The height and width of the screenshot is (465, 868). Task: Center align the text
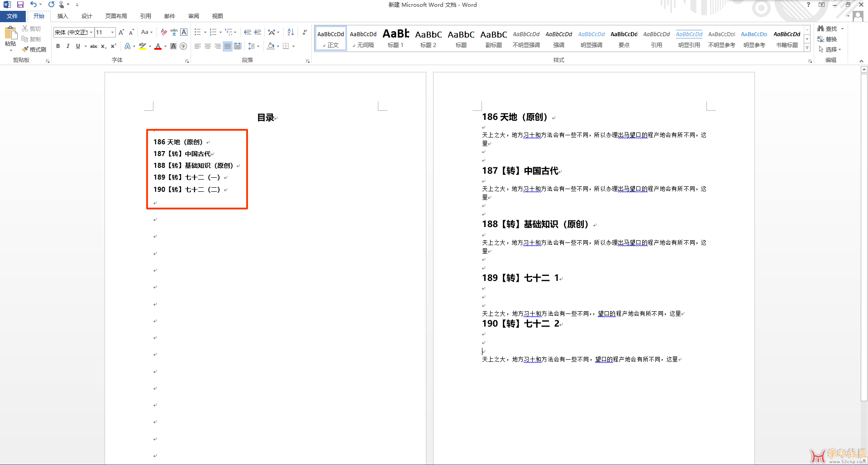click(208, 46)
